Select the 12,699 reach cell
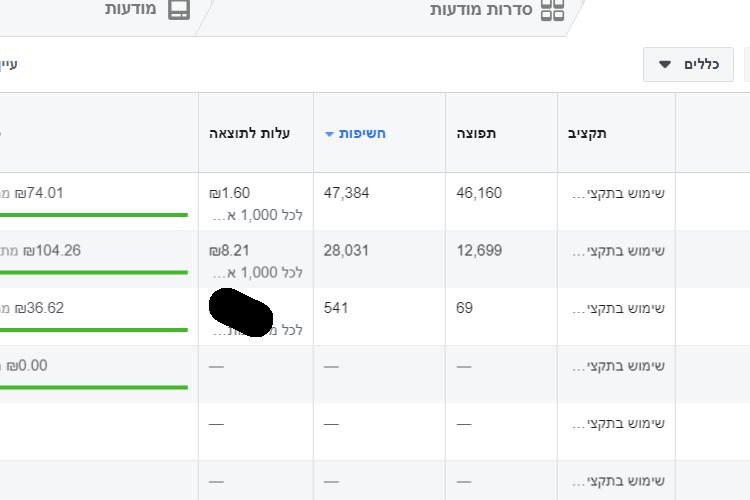The height and width of the screenshot is (500, 750). 479,250
